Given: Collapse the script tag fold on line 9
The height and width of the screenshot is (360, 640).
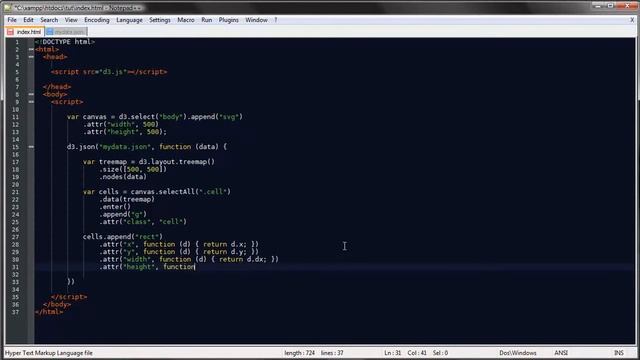Looking at the screenshot, I should (31, 102).
